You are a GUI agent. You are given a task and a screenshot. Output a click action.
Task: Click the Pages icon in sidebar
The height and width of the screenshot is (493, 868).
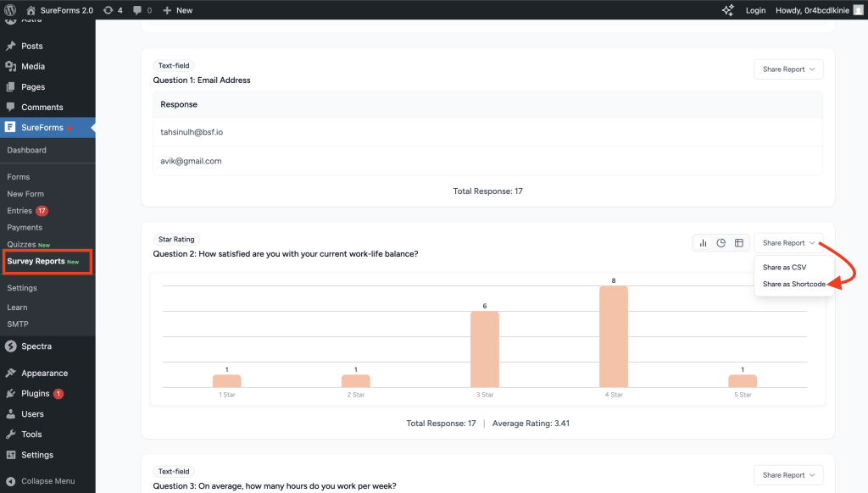(x=10, y=87)
